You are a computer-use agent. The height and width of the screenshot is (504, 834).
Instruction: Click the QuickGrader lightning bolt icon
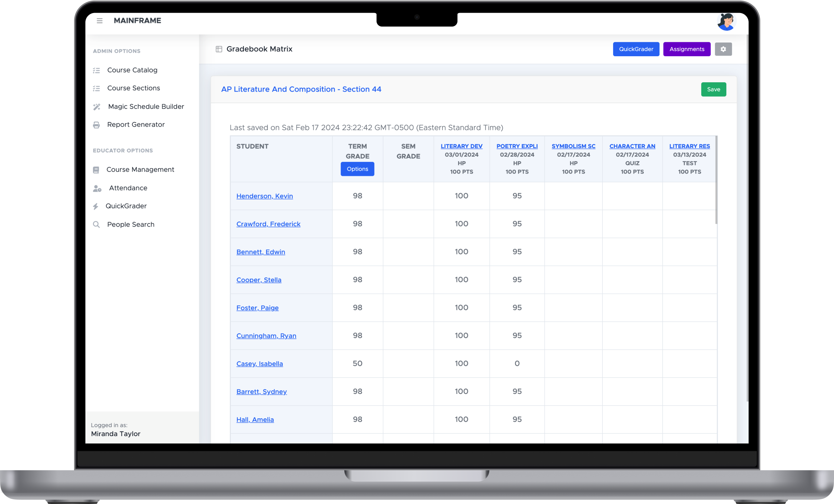[96, 206]
